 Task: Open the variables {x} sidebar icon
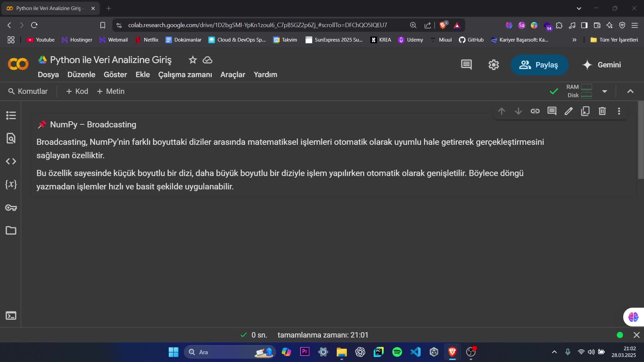click(11, 184)
